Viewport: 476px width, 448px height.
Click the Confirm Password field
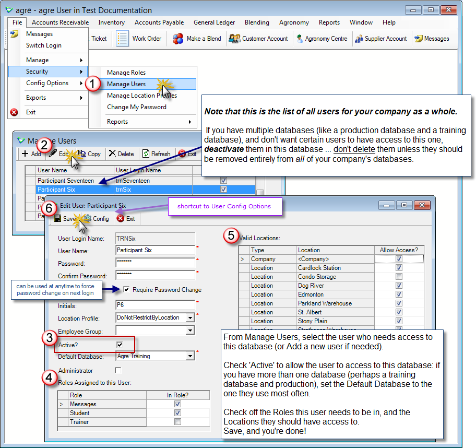[x=156, y=275]
